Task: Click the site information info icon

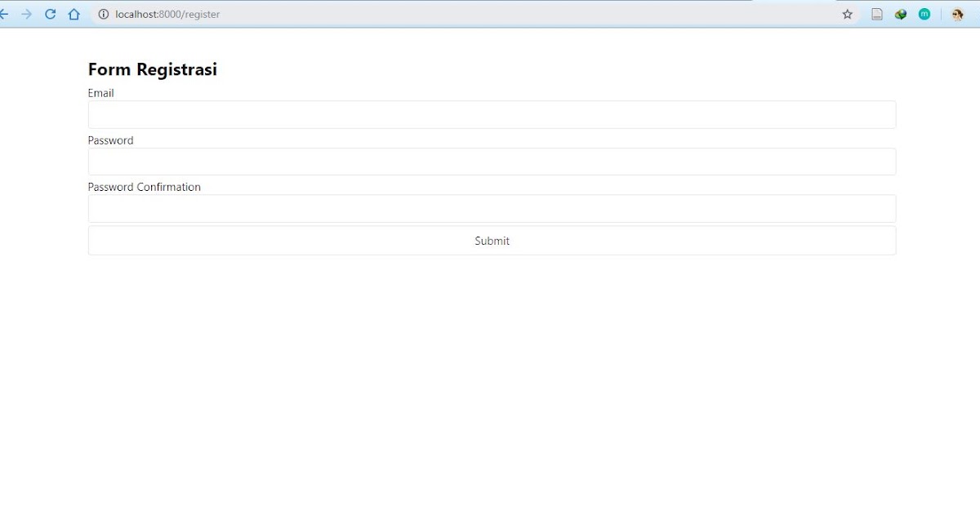Action: [x=102, y=14]
